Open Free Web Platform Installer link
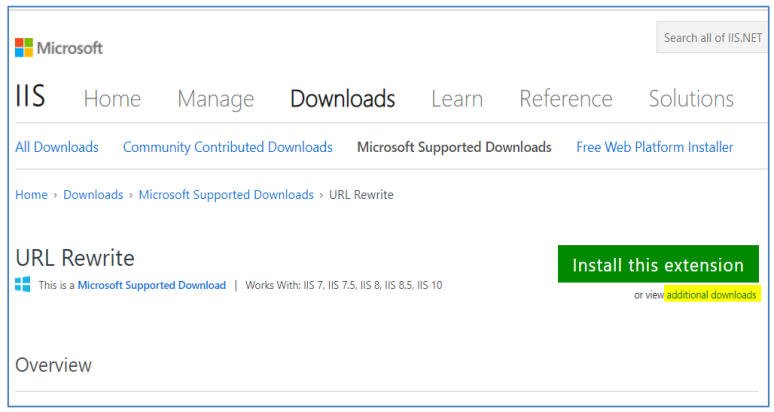 pyautogui.click(x=655, y=147)
